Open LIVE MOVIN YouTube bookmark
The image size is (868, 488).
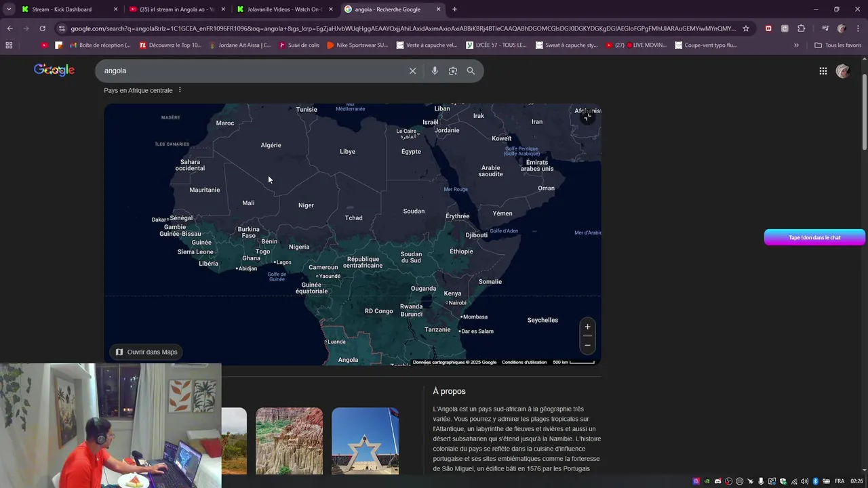(x=636, y=45)
